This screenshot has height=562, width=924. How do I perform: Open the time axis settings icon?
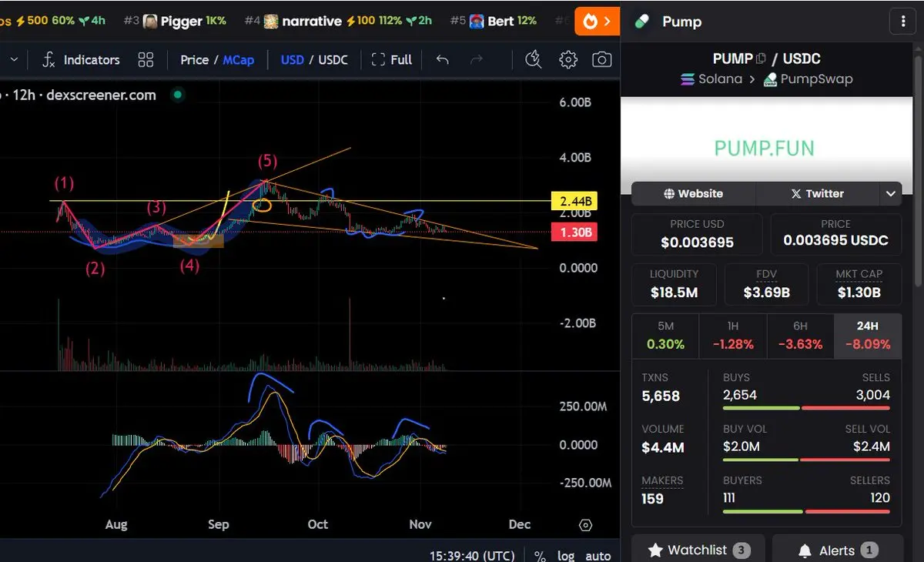click(x=585, y=525)
